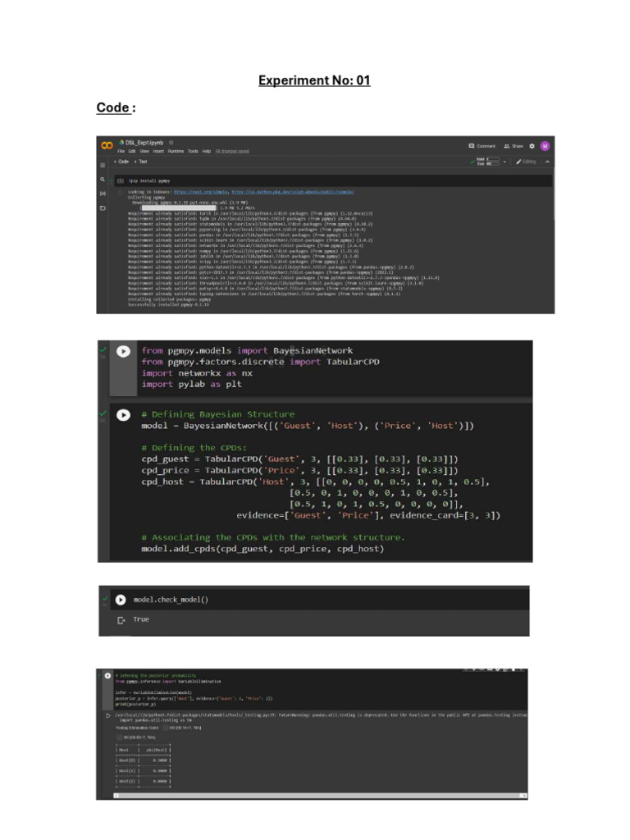
Task: Click the output icon of the pip install cell
Action: 121,192
